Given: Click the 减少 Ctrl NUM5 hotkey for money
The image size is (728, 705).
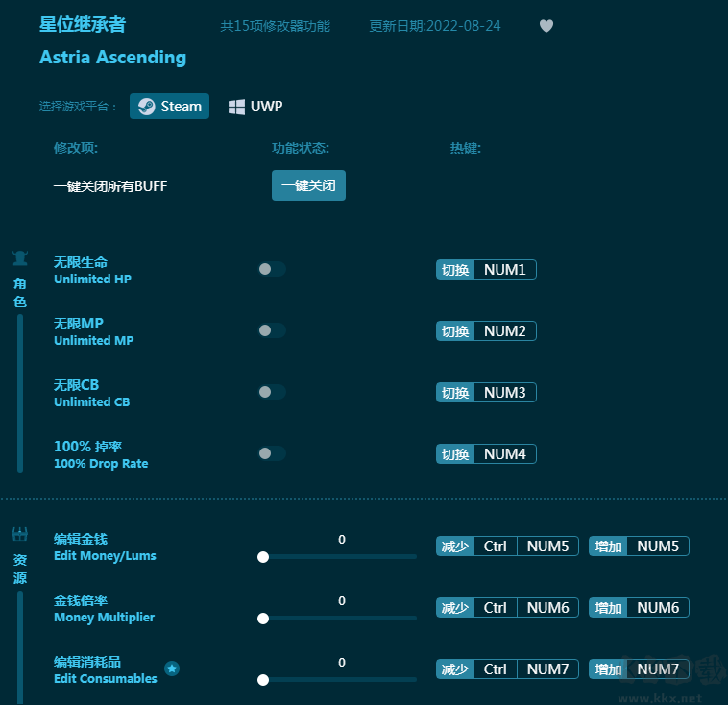Looking at the screenshot, I should point(507,547).
